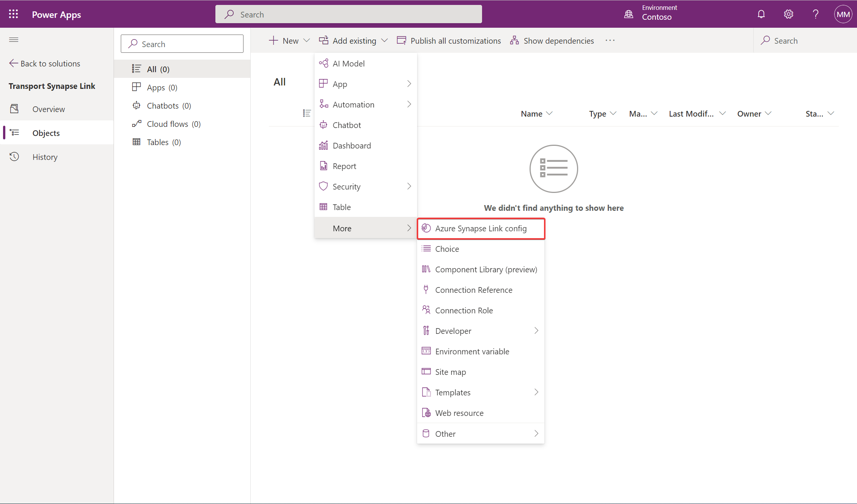Click the Azure Synapse Link config icon
857x504 pixels.
426,228
